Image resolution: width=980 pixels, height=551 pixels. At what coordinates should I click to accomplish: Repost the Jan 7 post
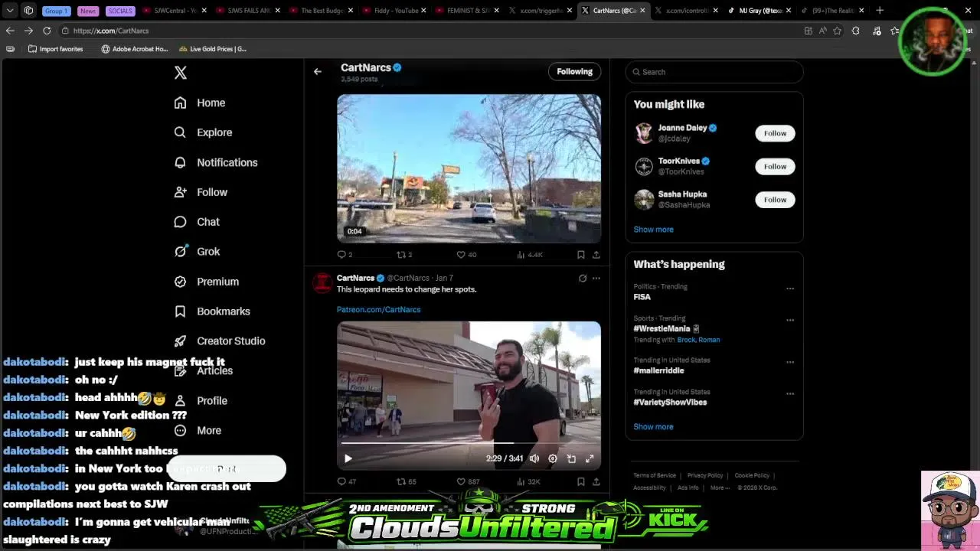406,481
